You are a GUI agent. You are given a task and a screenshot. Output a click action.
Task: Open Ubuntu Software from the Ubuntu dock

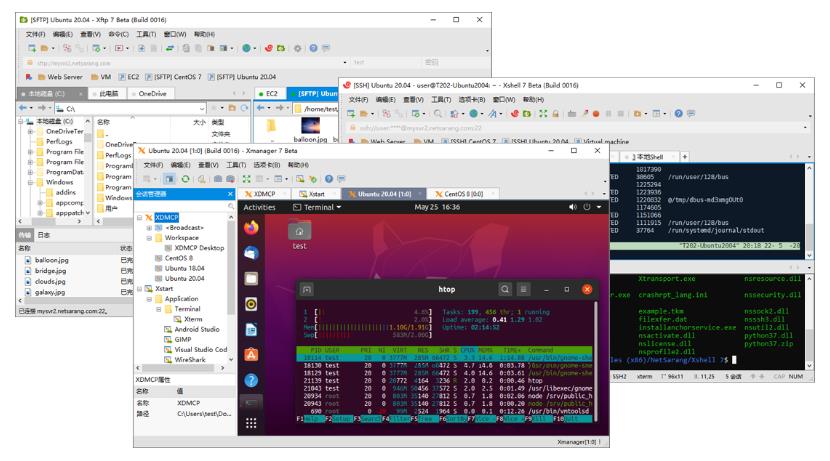click(x=251, y=355)
